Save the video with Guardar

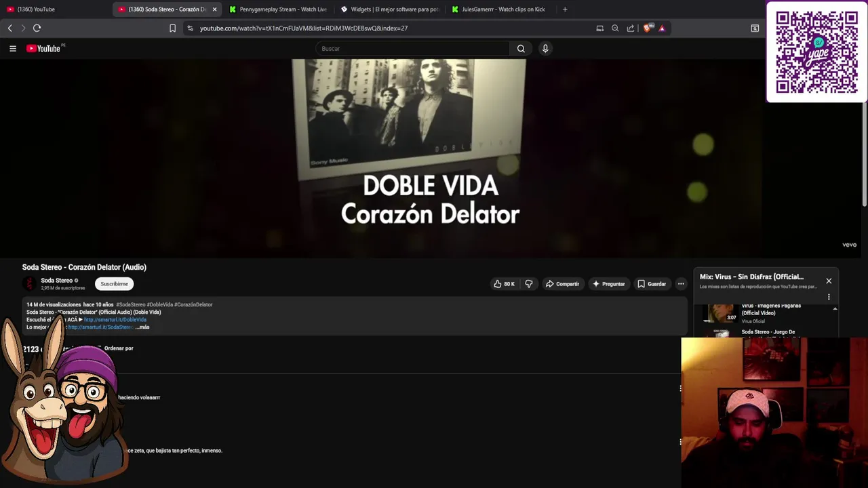(x=652, y=284)
